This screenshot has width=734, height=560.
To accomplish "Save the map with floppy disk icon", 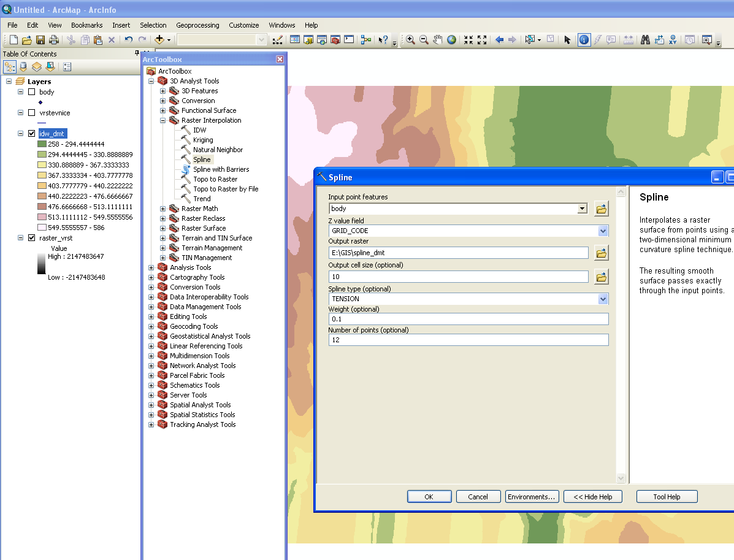I will (x=40, y=40).
